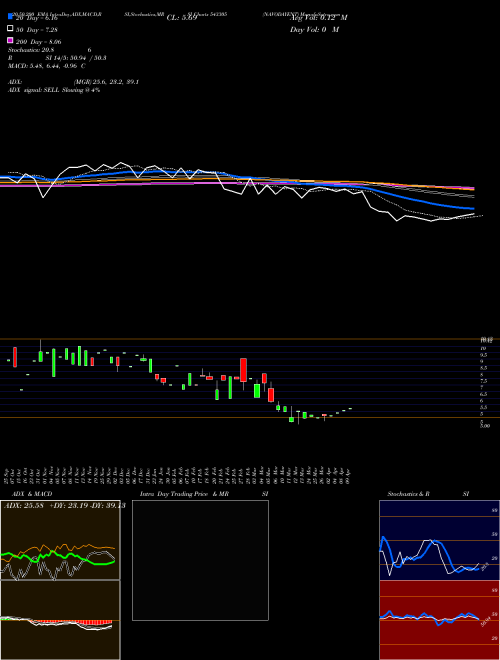Click the 'ADX & MACD' panel title
The image size is (500, 660).
pyautogui.click(x=32, y=494)
